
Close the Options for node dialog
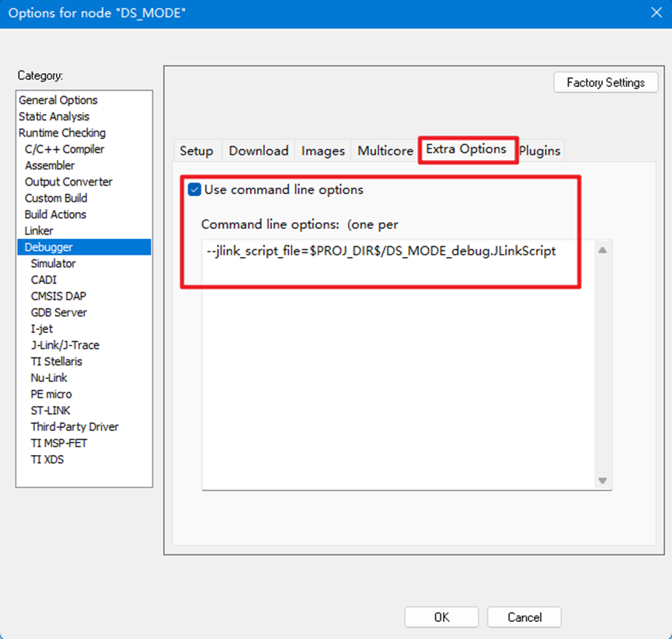656,12
